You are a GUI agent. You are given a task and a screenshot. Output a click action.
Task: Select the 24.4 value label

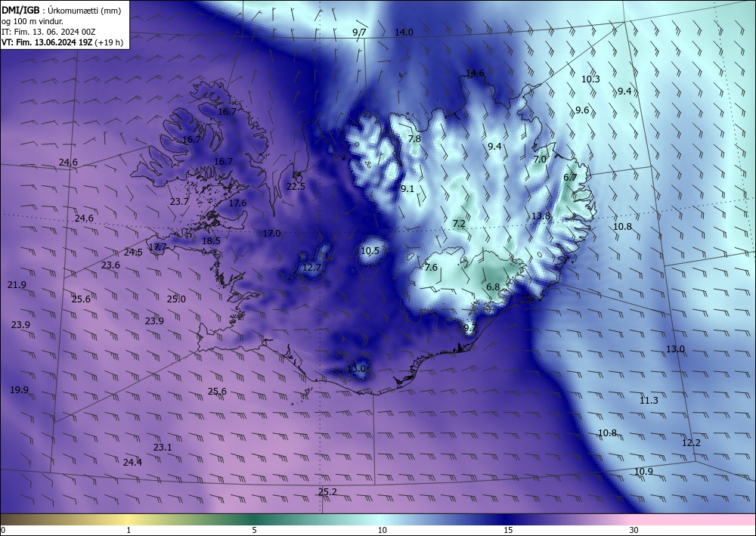click(132, 463)
